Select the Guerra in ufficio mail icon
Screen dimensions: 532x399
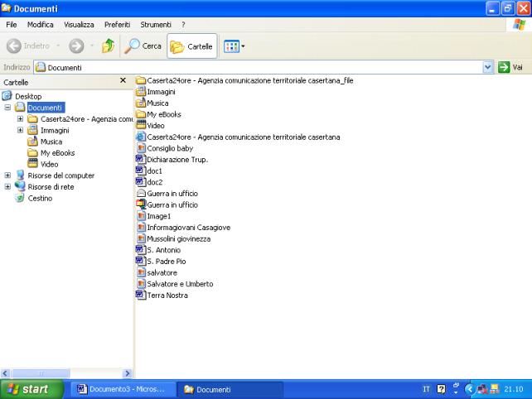[x=141, y=194]
